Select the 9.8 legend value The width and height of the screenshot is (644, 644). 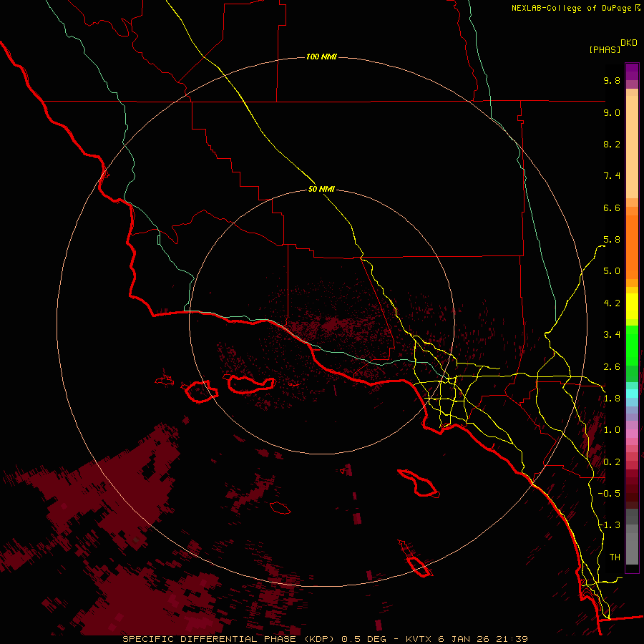[612, 81]
